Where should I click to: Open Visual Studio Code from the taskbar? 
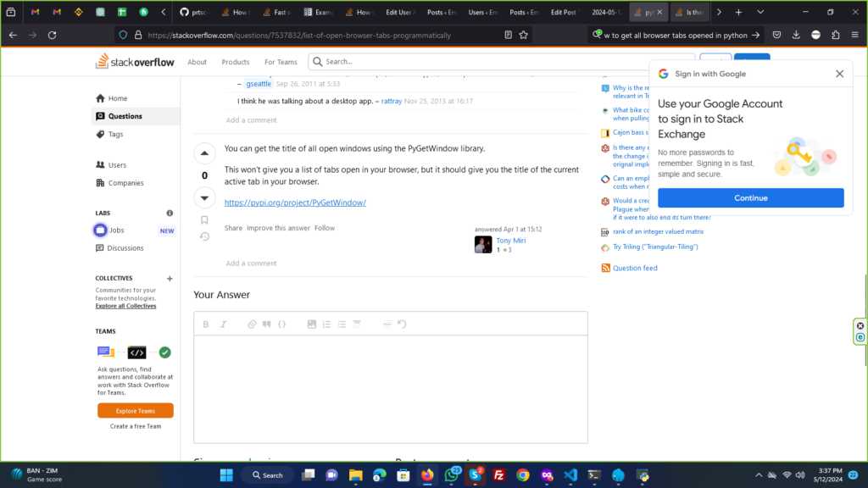571,474
